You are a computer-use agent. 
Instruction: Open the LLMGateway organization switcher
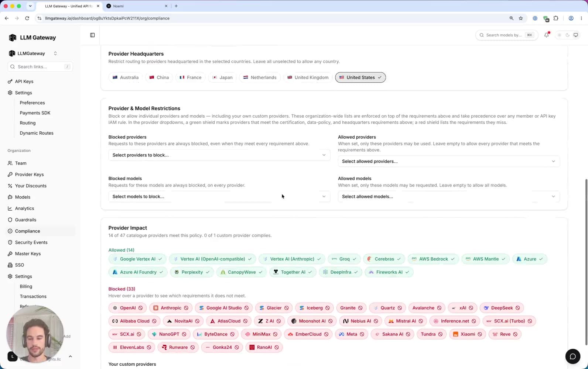[x=33, y=54]
